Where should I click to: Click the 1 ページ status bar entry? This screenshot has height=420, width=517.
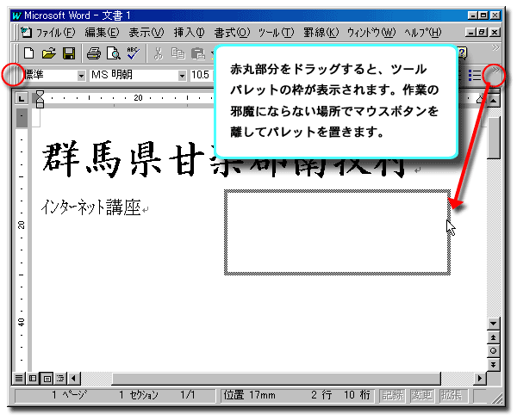[69, 395]
